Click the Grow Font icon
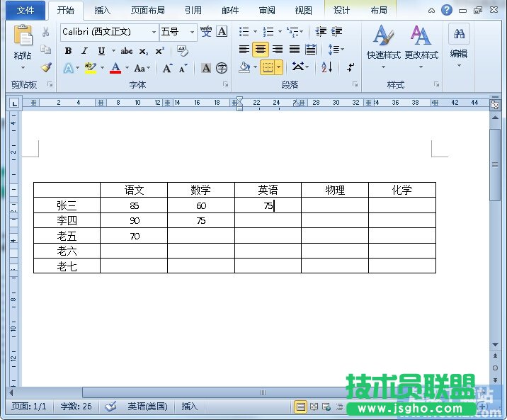 (167, 69)
